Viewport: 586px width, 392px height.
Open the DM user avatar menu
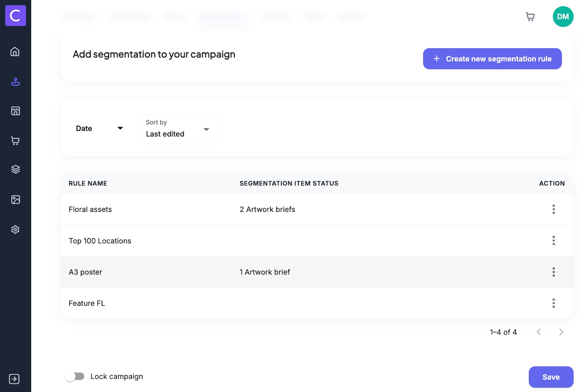point(563,17)
